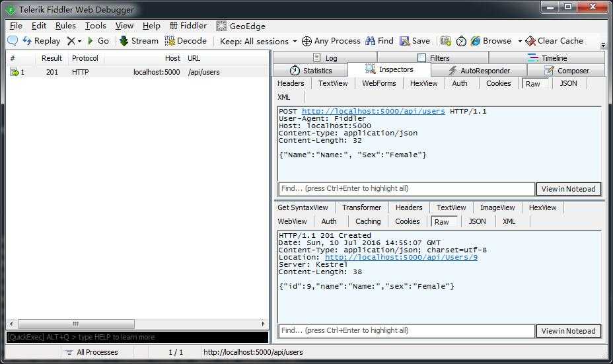Click the camera screenshot icon
Screen dimensions: 613x364
(x=446, y=41)
